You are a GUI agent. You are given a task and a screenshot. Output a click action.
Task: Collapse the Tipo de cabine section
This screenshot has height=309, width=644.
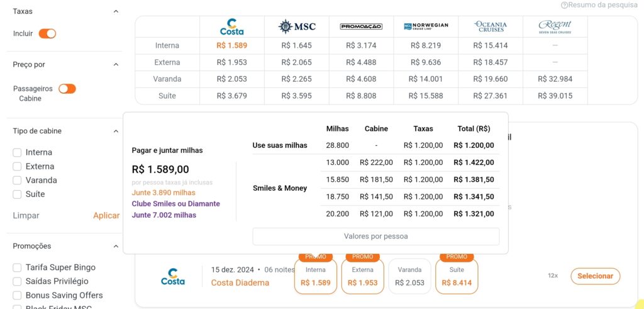[x=116, y=131]
